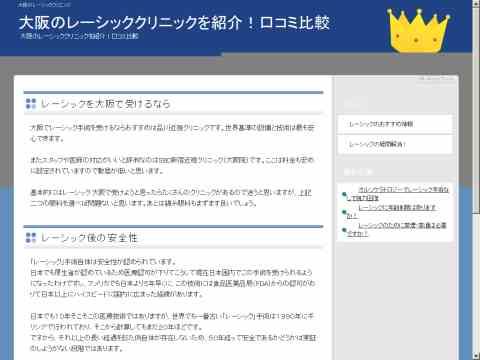Click the blue dots icon beside レーシックを大阪で受けるなら
The image size is (480, 360).
tap(31, 104)
